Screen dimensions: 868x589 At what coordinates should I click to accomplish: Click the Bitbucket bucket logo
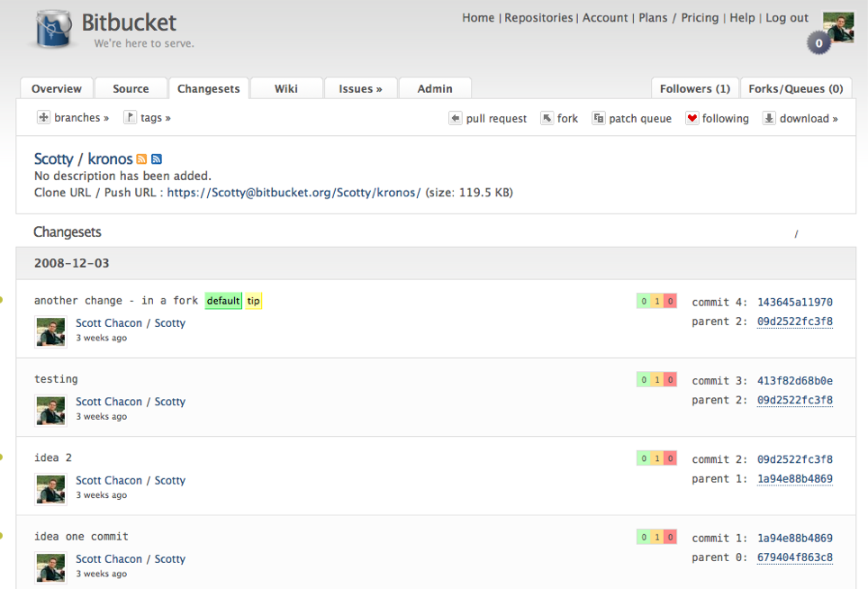coord(53,30)
